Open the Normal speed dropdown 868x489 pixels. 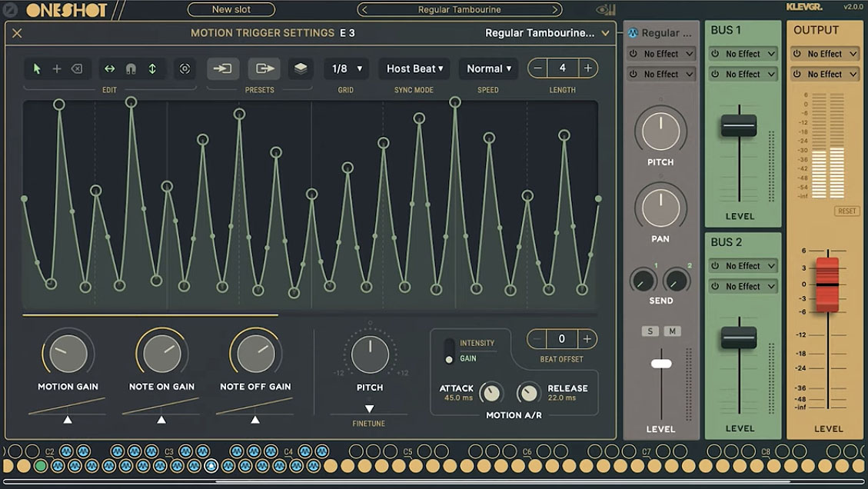(x=487, y=68)
